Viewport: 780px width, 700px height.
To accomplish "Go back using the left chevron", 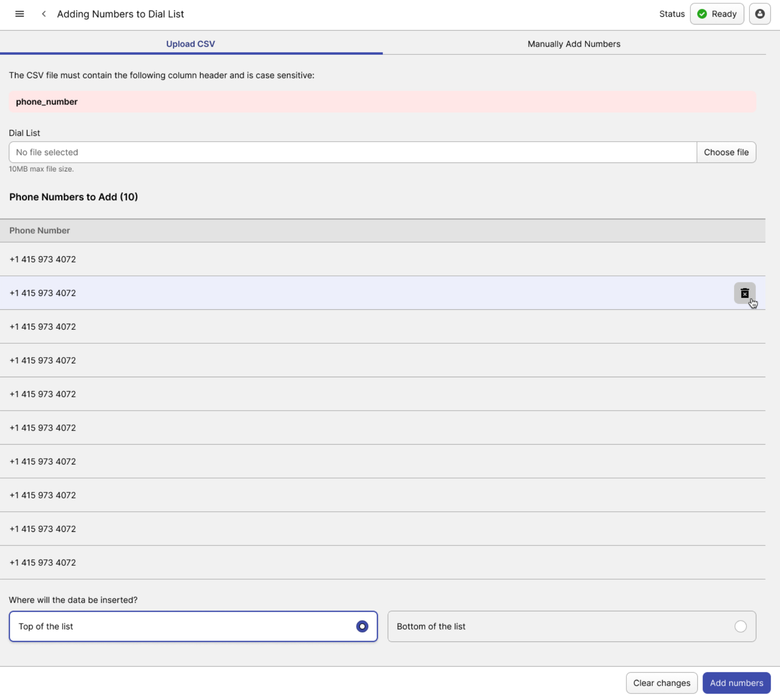I will [x=44, y=14].
